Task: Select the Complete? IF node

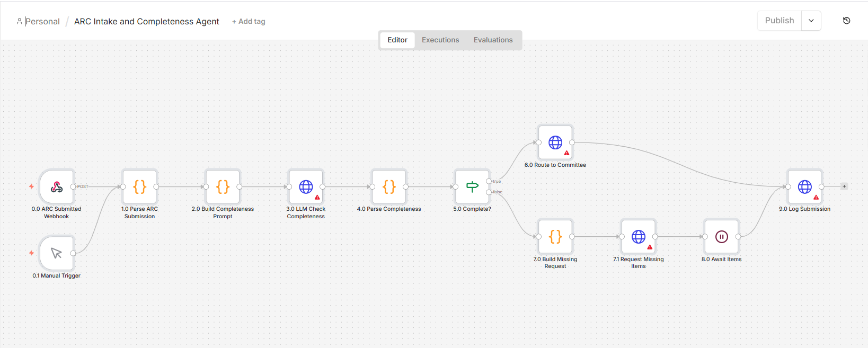Action: 472,186
